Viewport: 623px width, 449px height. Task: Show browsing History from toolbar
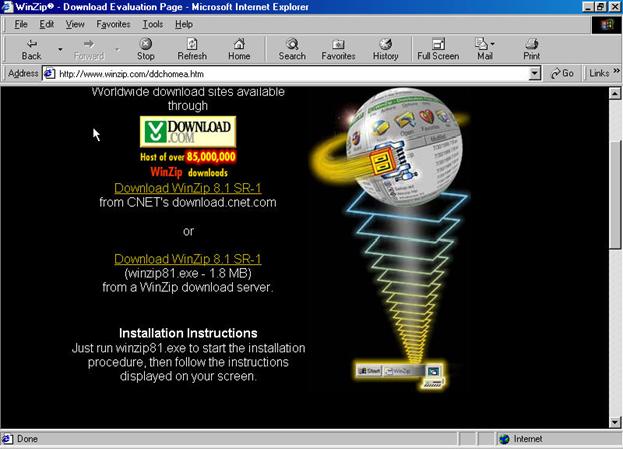tap(385, 49)
